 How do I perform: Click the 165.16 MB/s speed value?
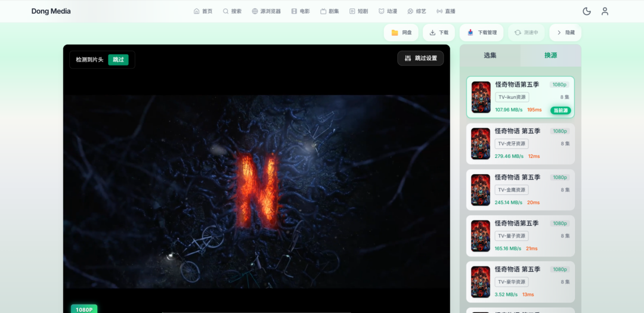pos(508,249)
